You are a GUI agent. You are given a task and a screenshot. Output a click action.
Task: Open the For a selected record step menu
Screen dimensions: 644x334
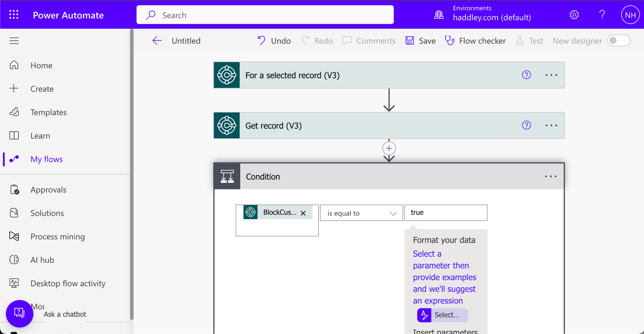coord(551,75)
